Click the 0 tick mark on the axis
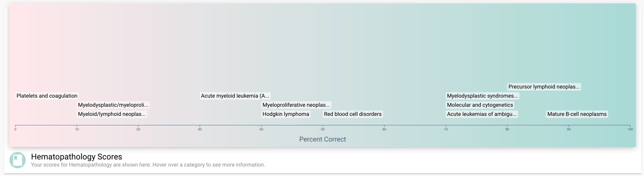This screenshot has height=176, width=644. 15,129
